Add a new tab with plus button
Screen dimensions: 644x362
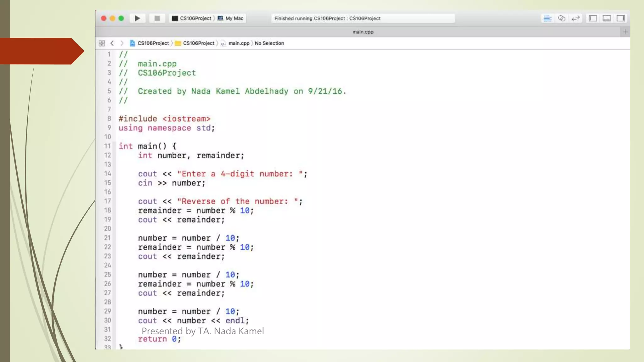point(625,32)
